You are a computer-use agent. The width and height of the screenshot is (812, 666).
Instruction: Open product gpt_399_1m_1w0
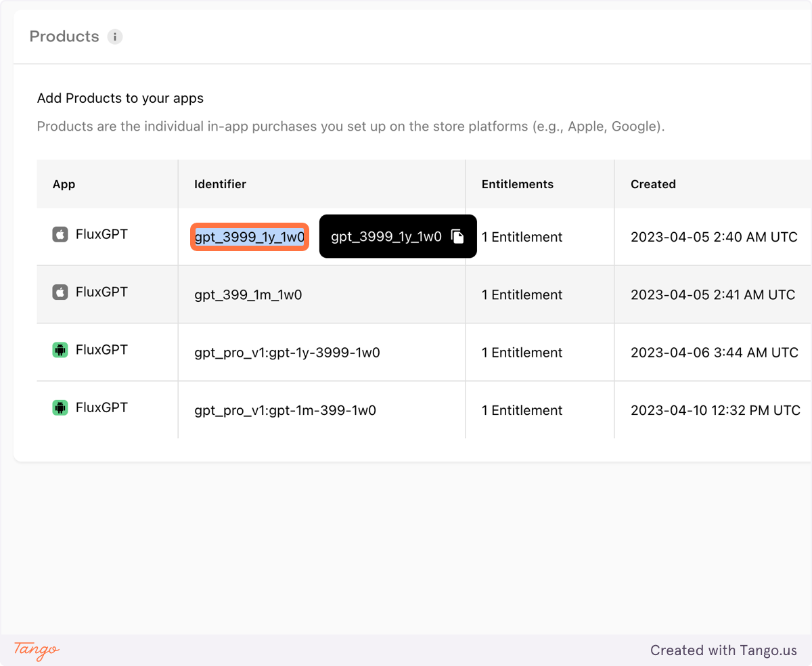pos(248,294)
